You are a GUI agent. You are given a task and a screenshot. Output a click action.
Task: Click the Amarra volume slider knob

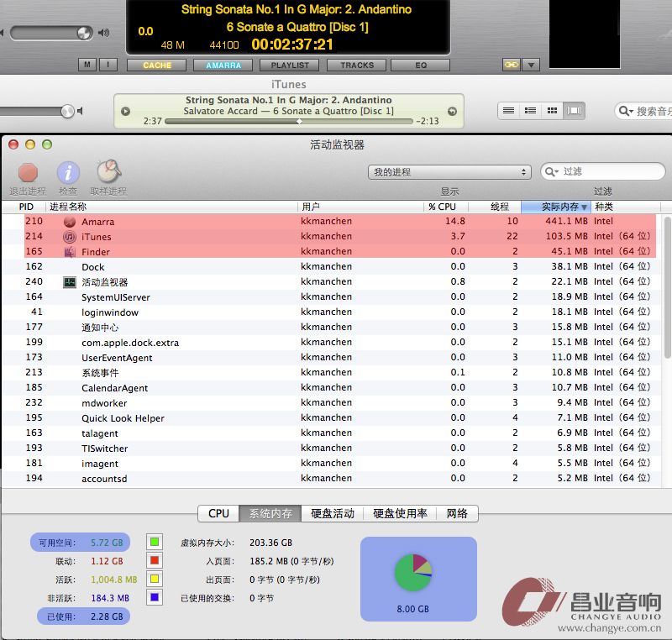click(x=84, y=33)
